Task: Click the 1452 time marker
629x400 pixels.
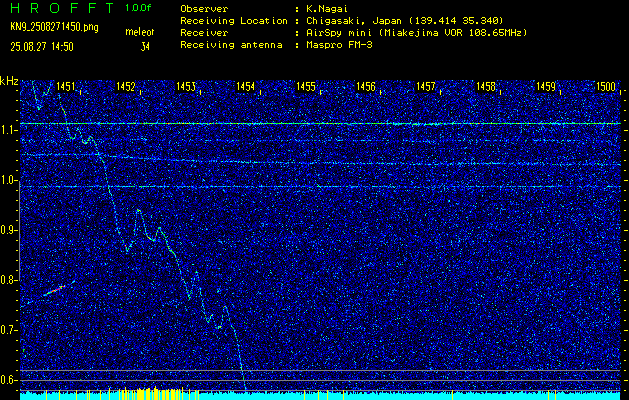Action: click(x=125, y=86)
